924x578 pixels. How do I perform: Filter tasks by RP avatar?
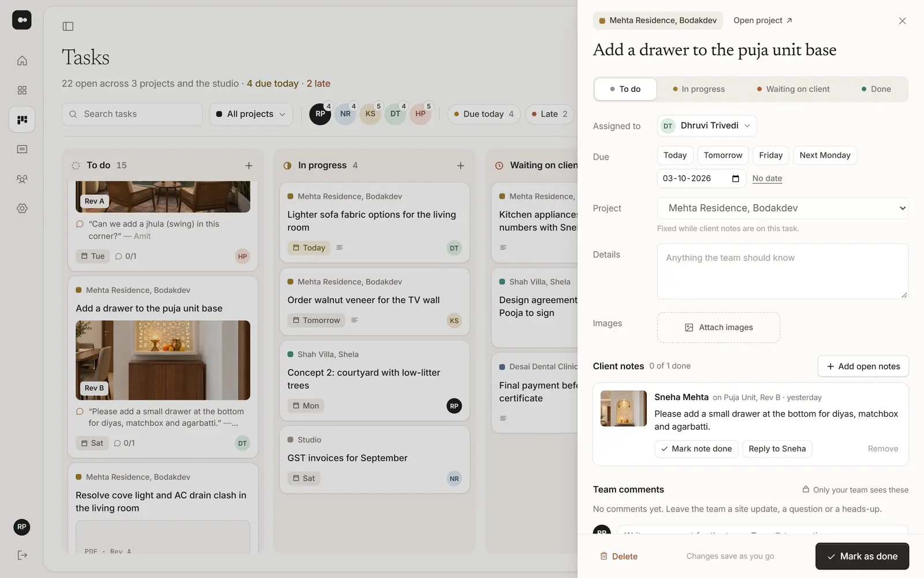(320, 114)
